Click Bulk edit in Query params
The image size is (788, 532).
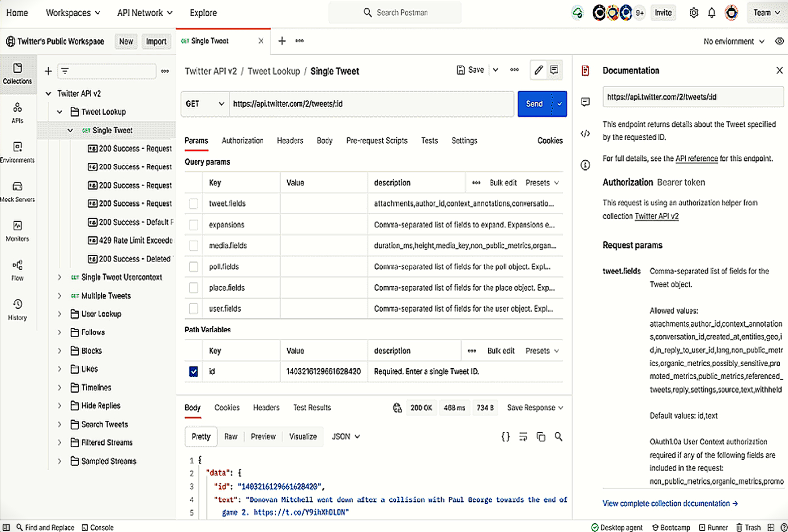pyautogui.click(x=503, y=183)
